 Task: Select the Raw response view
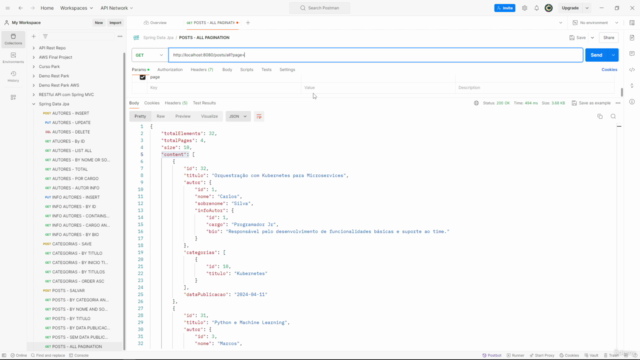pos(160,116)
